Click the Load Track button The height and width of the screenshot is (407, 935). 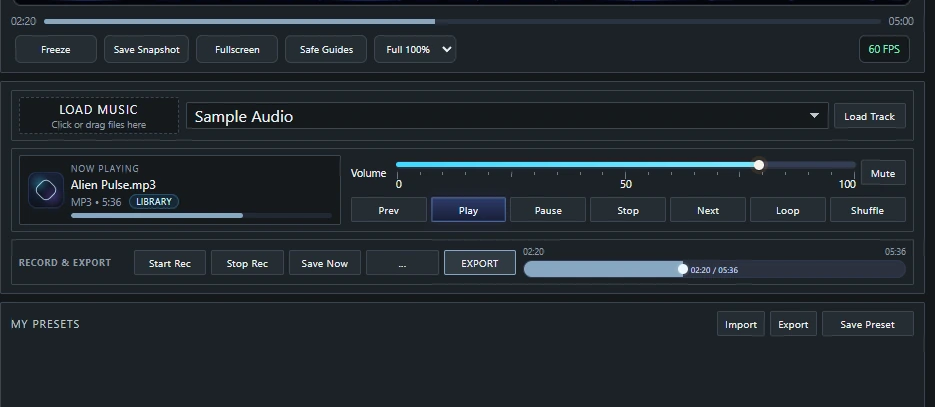pyautogui.click(x=869, y=116)
